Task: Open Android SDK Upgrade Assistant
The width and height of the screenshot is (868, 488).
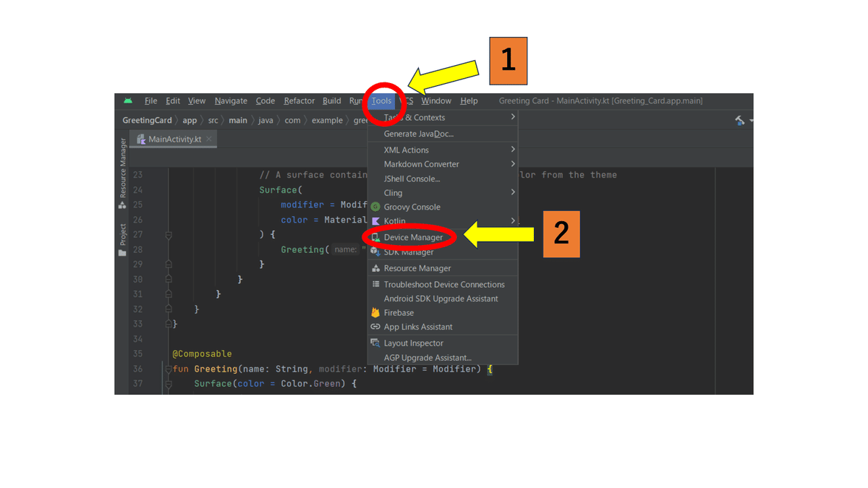Action: tap(443, 299)
